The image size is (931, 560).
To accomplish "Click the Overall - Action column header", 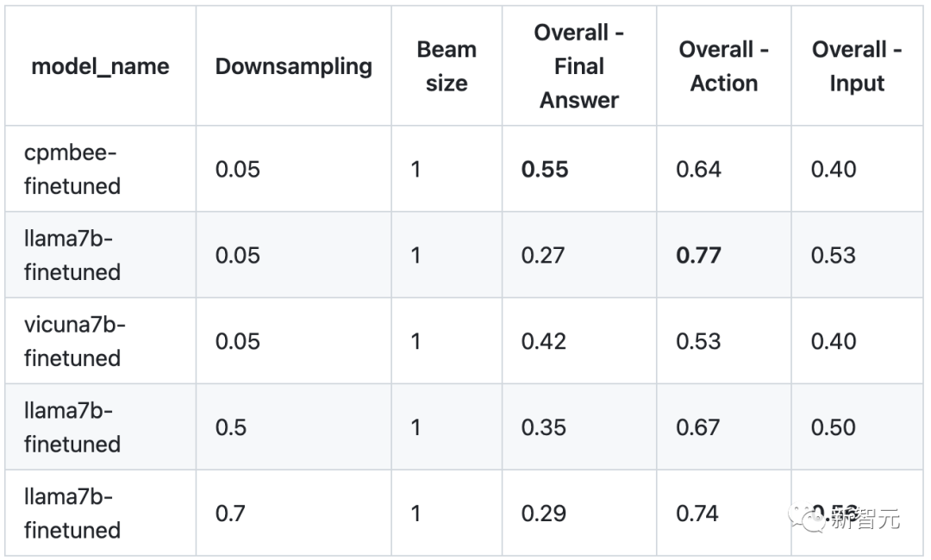I will click(723, 66).
